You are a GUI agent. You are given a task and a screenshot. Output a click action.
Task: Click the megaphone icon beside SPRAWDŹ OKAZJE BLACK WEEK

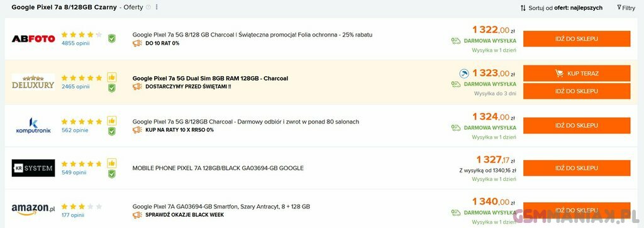point(137,215)
